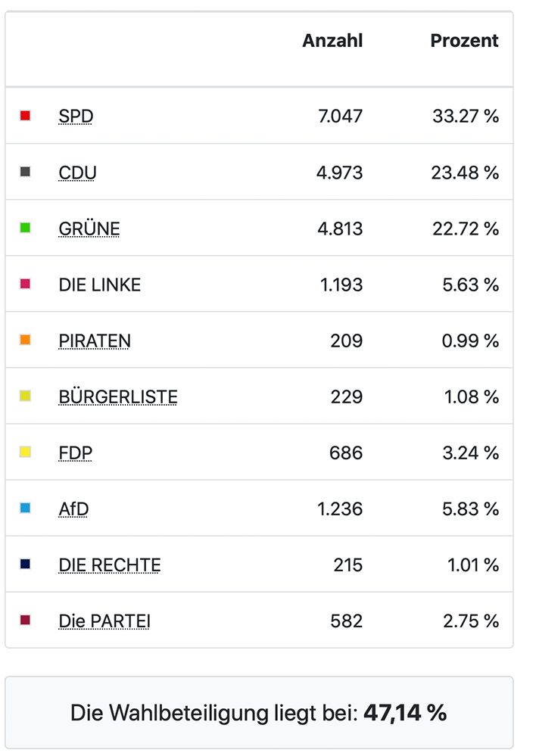Click the FDP abbreviation link
Viewport: 539px width, 756px height.
click(76, 453)
